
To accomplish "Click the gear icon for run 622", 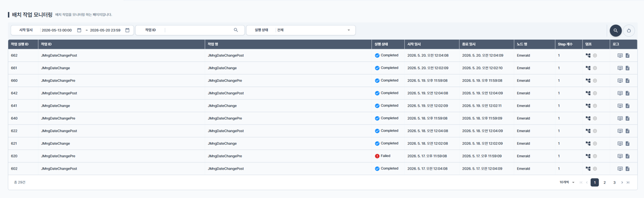I will point(595,131).
